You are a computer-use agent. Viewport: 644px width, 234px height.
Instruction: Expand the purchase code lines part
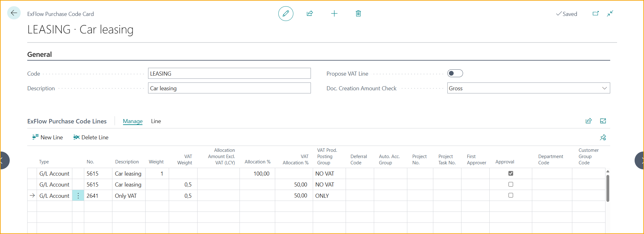tap(603, 121)
